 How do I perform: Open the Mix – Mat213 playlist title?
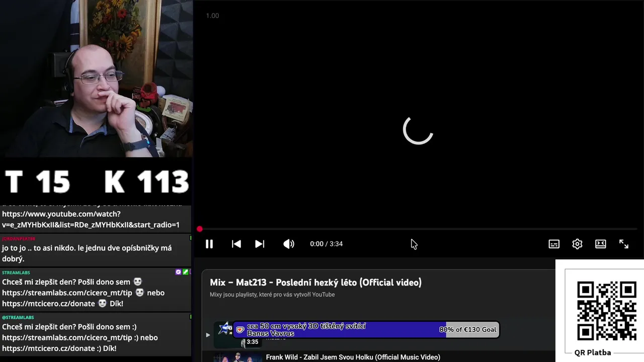click(315, 283)
